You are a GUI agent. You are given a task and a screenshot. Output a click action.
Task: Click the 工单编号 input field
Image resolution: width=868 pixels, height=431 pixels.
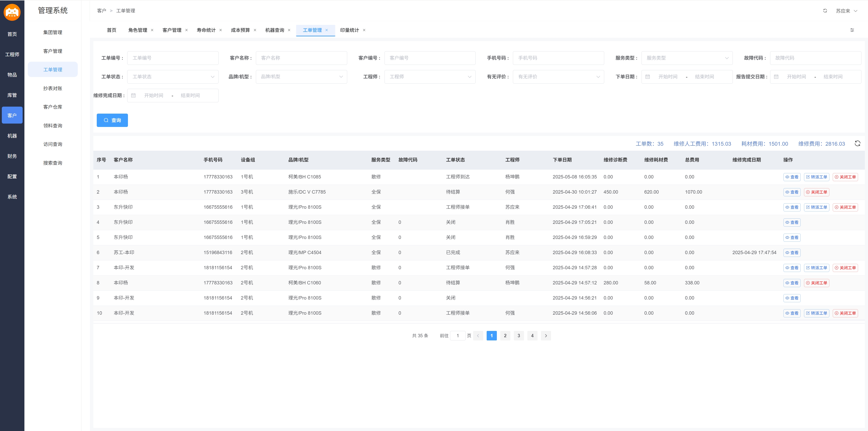(x=173, y=58)
